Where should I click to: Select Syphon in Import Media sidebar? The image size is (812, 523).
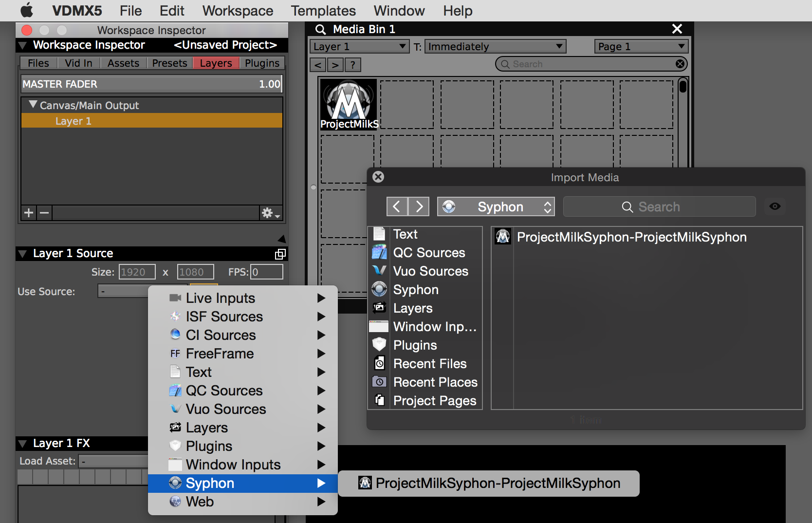425,290
